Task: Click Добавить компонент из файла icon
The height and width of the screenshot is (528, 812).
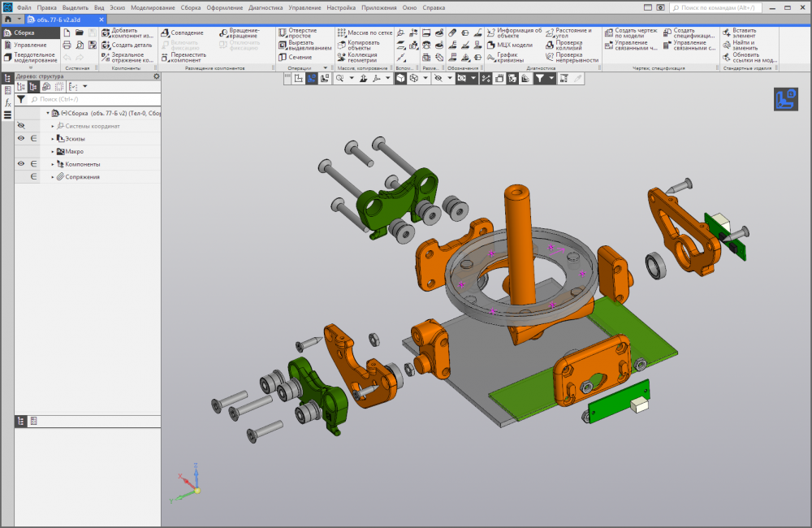Action: [x=106, y=32]
